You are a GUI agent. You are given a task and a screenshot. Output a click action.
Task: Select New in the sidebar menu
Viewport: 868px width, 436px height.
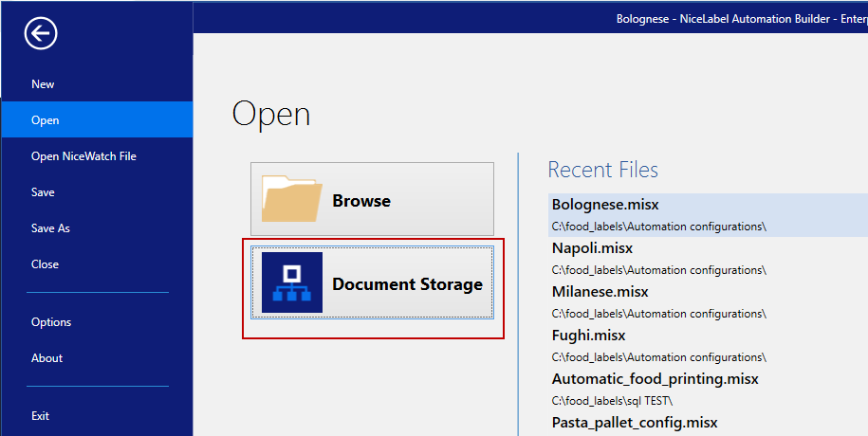point(43,84)
